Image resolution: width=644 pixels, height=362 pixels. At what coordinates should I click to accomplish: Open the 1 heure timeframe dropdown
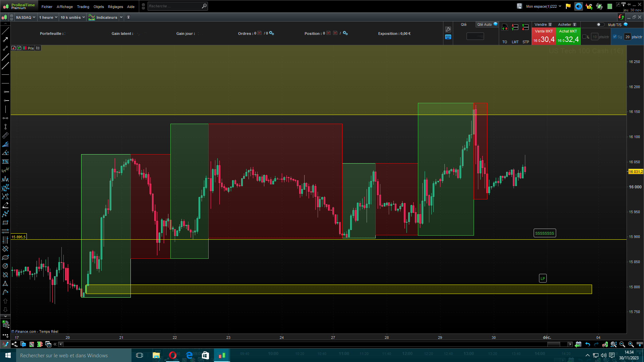[x=48, y=17]
